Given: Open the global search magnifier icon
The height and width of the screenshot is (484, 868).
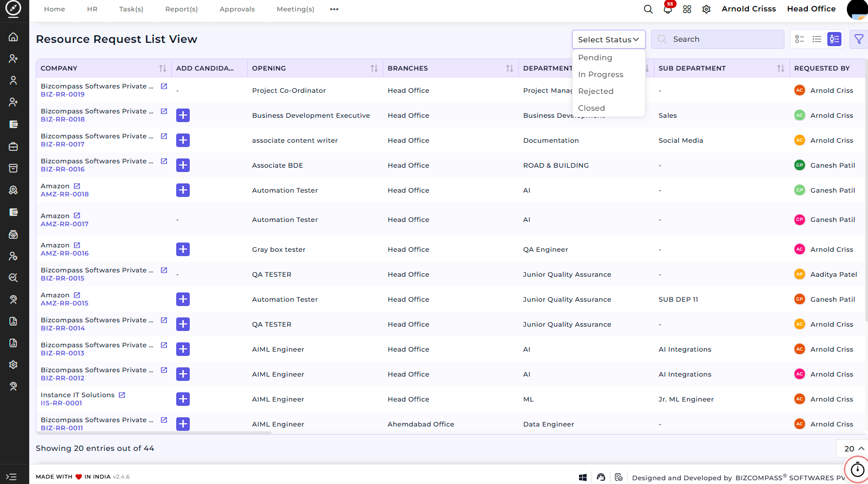Looking at the screenshot, I should [x=648, y=9].
